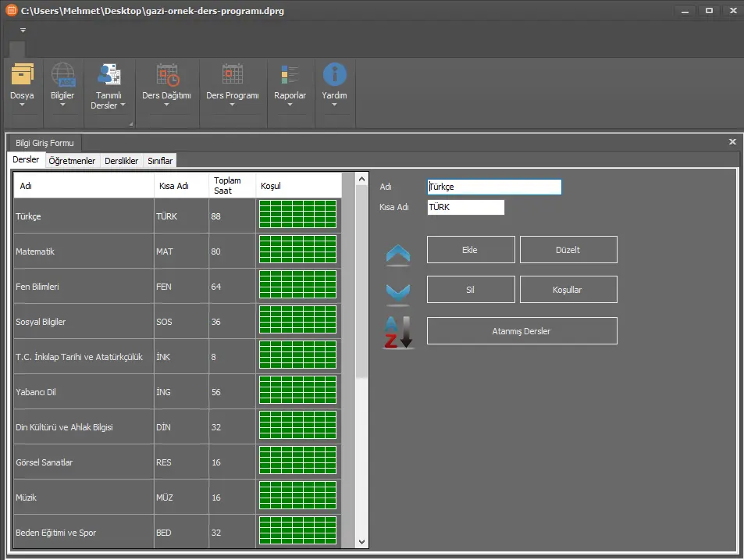Click the Atanmış Dersler button
The height and width of the screenshot is (560, 744).
click(522, 331)
